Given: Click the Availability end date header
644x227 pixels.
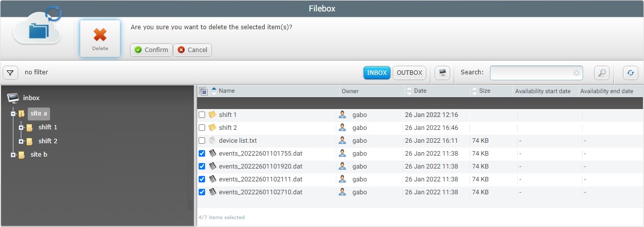Looking at the screenshot, I should tap(607, 91).
